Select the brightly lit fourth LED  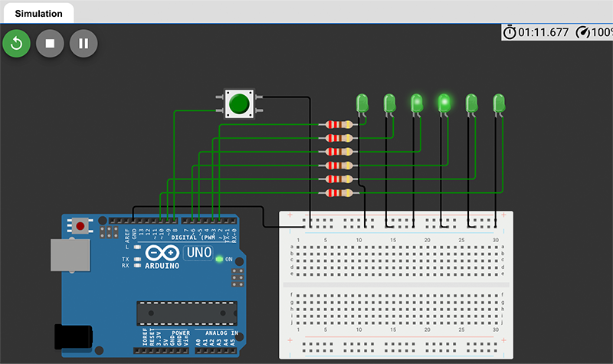(x=444, y=103)
